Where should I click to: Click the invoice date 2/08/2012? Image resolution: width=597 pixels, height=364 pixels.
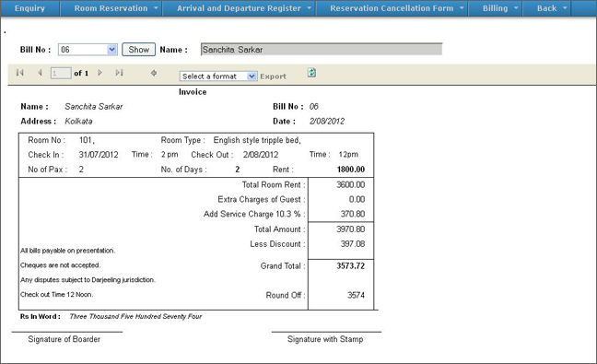[x=327, y=121]
